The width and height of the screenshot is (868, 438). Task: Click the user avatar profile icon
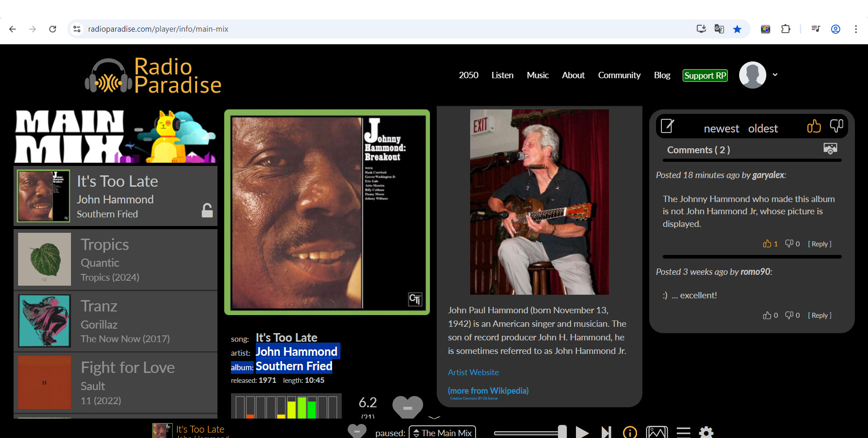click(x=752, y=75)
